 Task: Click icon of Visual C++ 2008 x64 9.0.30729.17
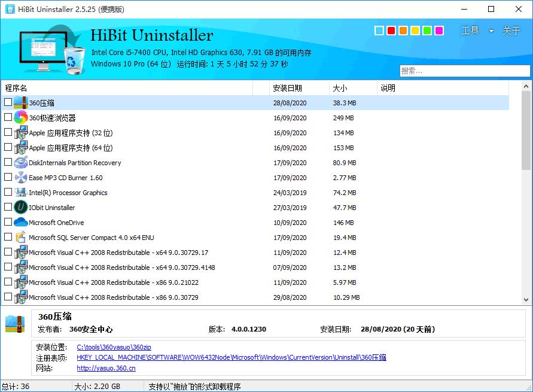pyautogui.click(x=21, y=253)
